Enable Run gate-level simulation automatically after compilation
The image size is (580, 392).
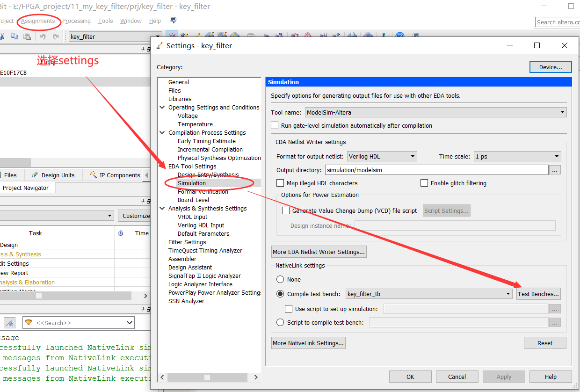point(275,125)
